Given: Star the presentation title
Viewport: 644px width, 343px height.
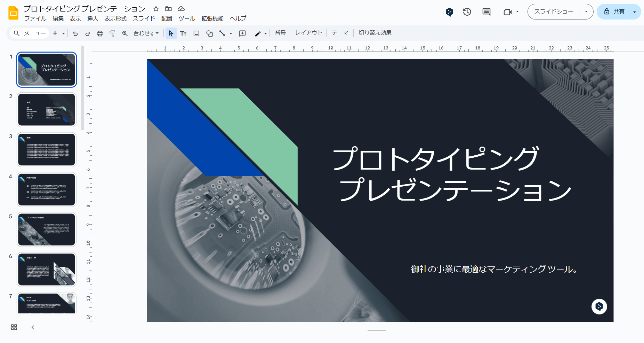Looking at the screenshot, I should (x=156, y=9).
